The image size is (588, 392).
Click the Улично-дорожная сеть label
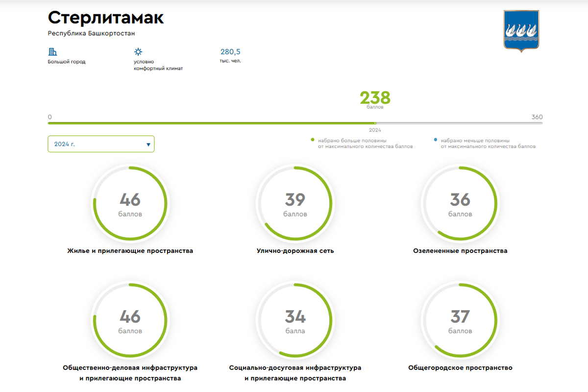295,251
